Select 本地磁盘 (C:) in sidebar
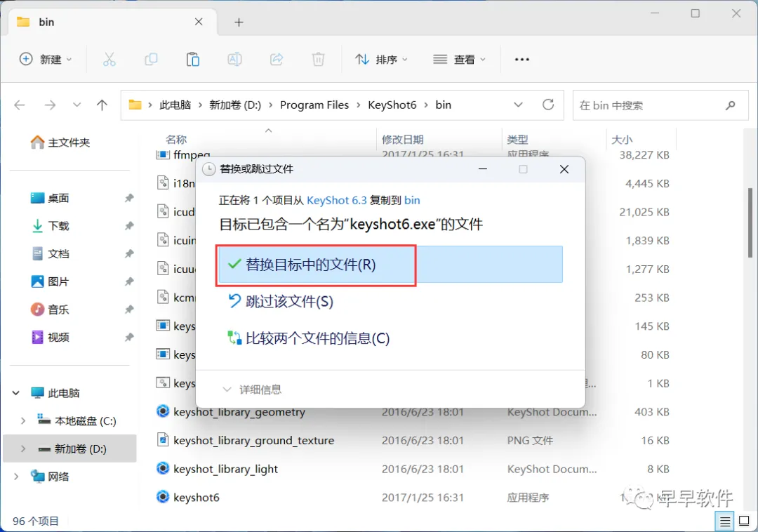 77,421
